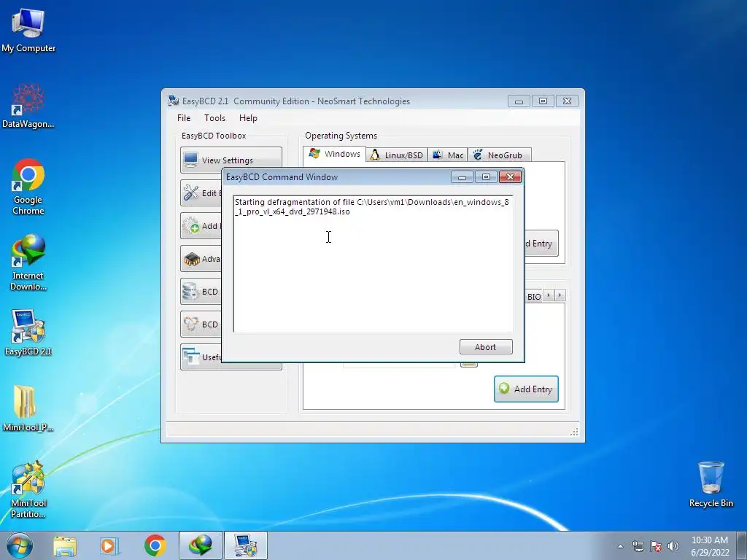747x560 pixels.
Task: Select the DataWagon desktop shortcut
Action: pos(28,106)
